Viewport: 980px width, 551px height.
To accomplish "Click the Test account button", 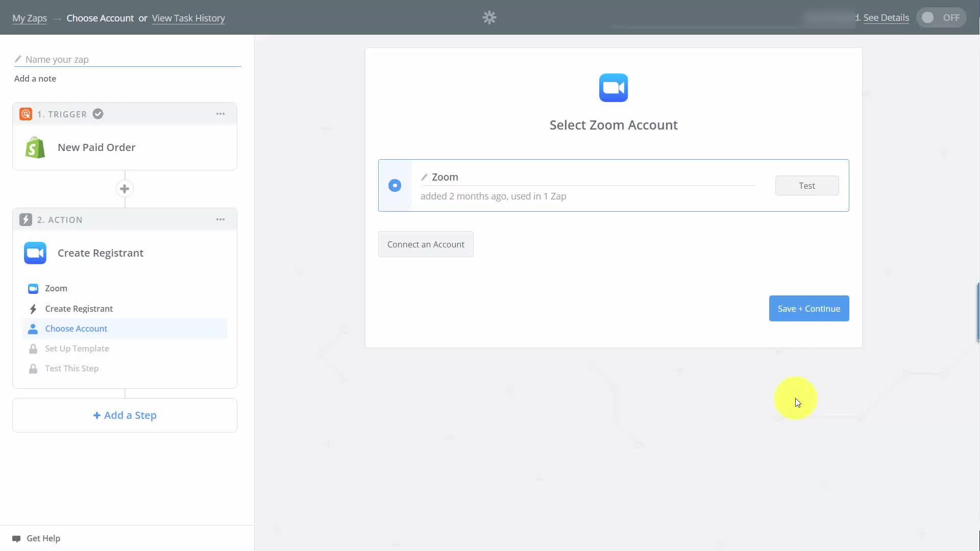I will click(806, 186).
